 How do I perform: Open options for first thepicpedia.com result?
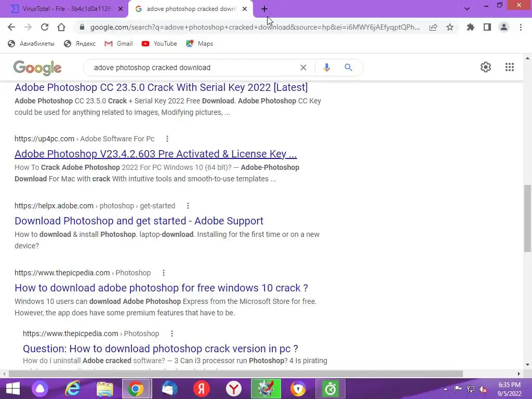point(164,273)
